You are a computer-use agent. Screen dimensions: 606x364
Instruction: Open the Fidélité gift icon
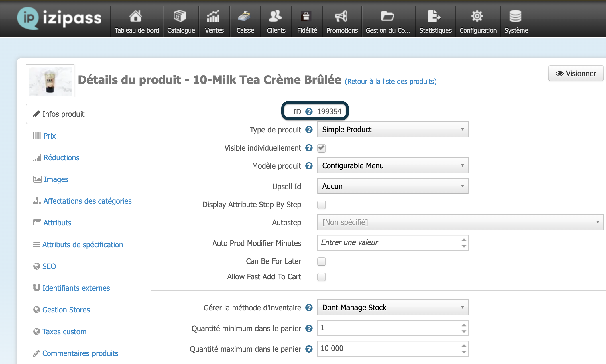306,16
